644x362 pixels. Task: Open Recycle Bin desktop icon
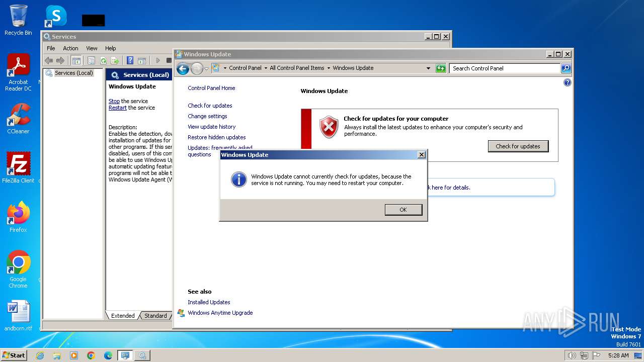[18, 20]
